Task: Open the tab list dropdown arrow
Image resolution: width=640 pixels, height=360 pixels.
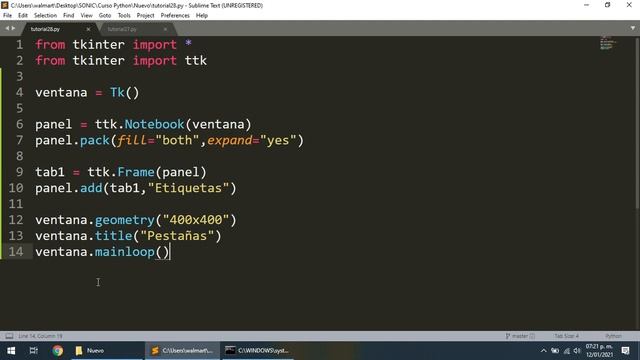Action: point(633,28)
